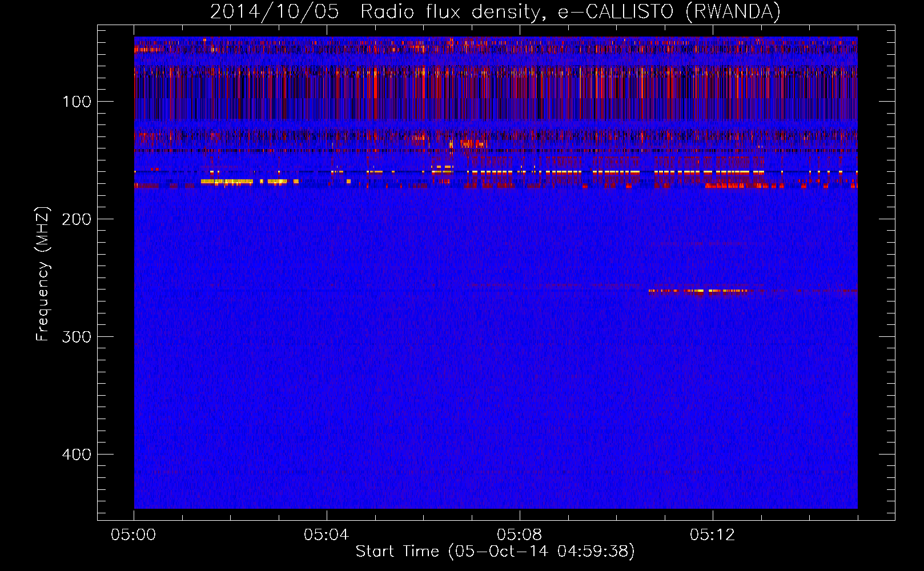Click the '400' frequency tick label
This screenshot has height=571, width=924.
[x=76, y=455]
